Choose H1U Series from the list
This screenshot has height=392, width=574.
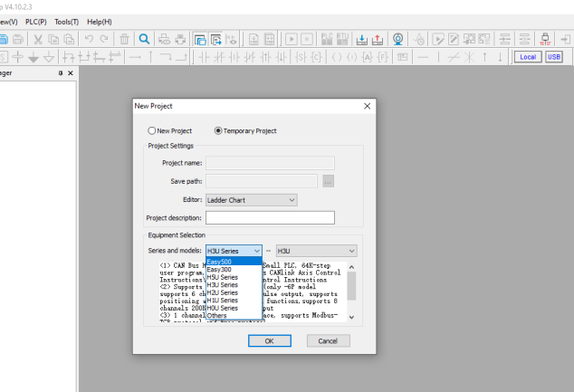[x=234, y=301]
